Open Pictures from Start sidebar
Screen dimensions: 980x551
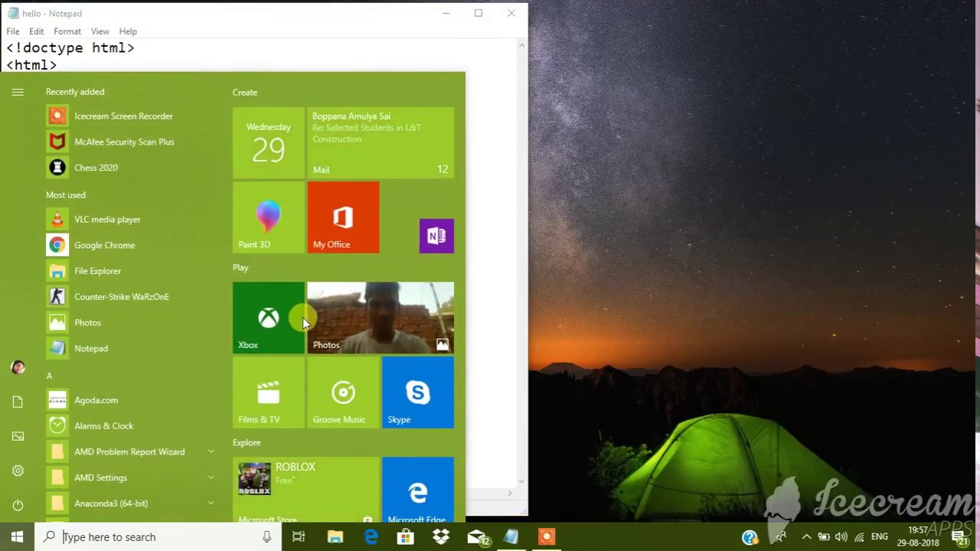point(18,436)
